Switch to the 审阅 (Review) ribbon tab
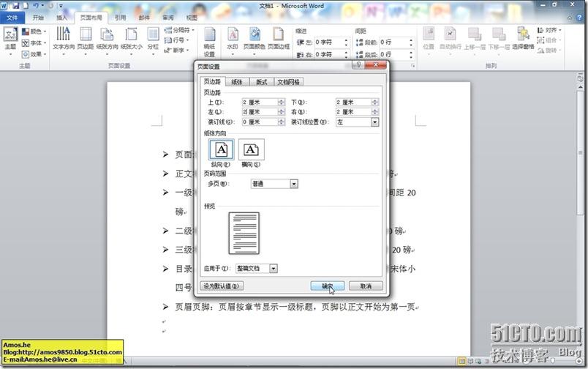Screen dimensions: 588x369 168,18
